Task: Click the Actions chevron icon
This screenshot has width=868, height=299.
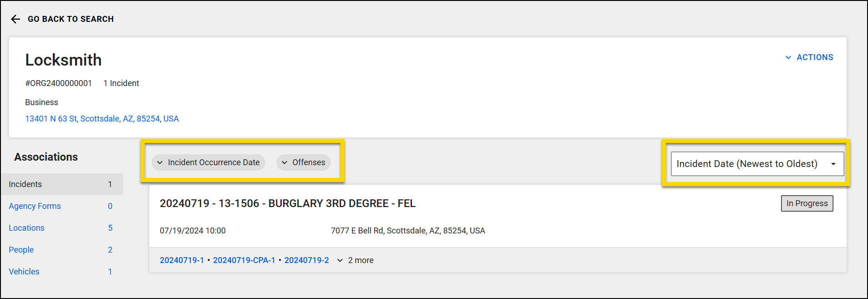Action: pos(788,57)
